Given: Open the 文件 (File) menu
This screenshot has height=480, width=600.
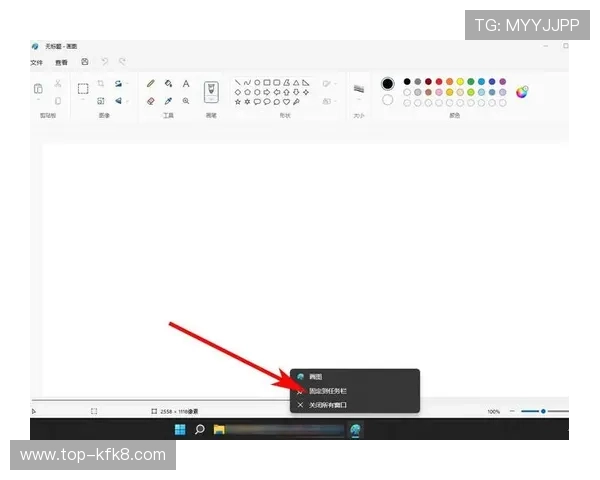Looking at the screenshot, I should 37,62.
